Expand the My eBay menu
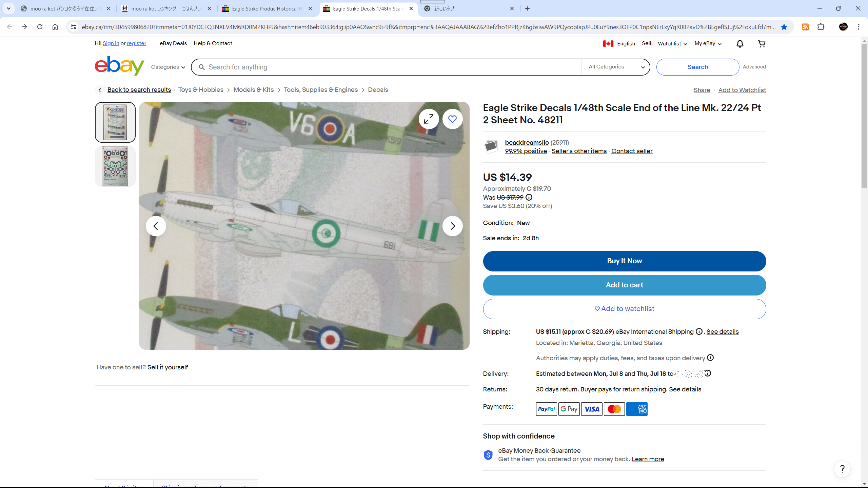The width and height of the screenshot is (868, 488). click(x=708, y=44)
